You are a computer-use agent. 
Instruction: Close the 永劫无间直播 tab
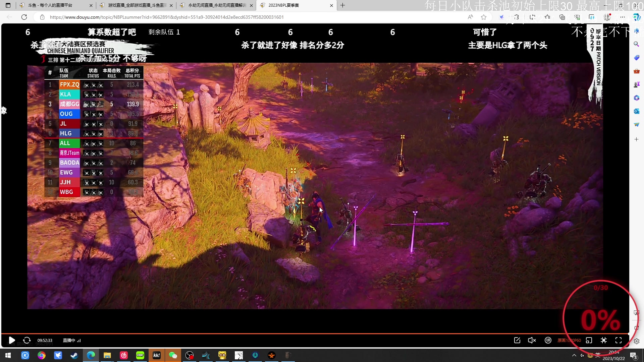tap(251, 5)
